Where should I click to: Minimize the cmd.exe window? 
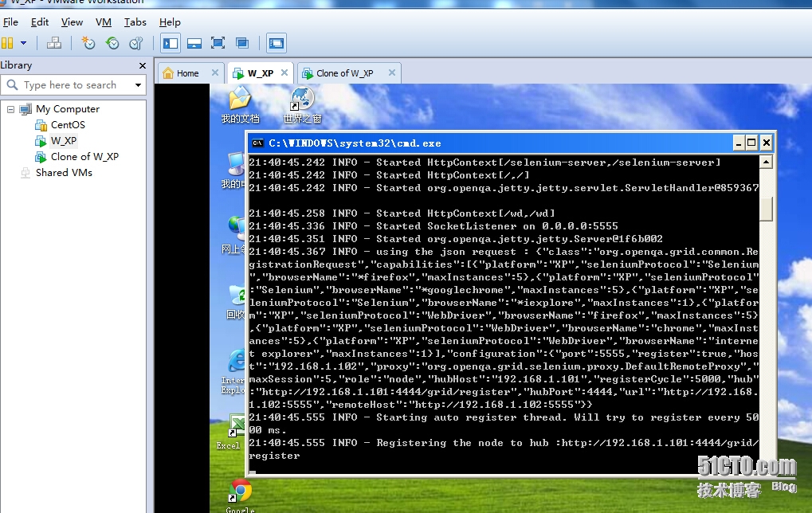[739, 143]
